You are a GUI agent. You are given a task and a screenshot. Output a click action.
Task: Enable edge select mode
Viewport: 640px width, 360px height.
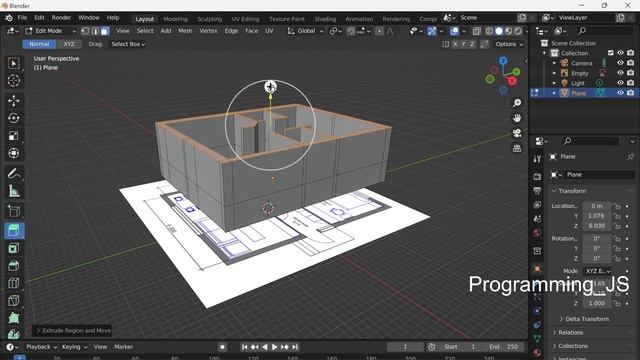(x=95, y=31)
